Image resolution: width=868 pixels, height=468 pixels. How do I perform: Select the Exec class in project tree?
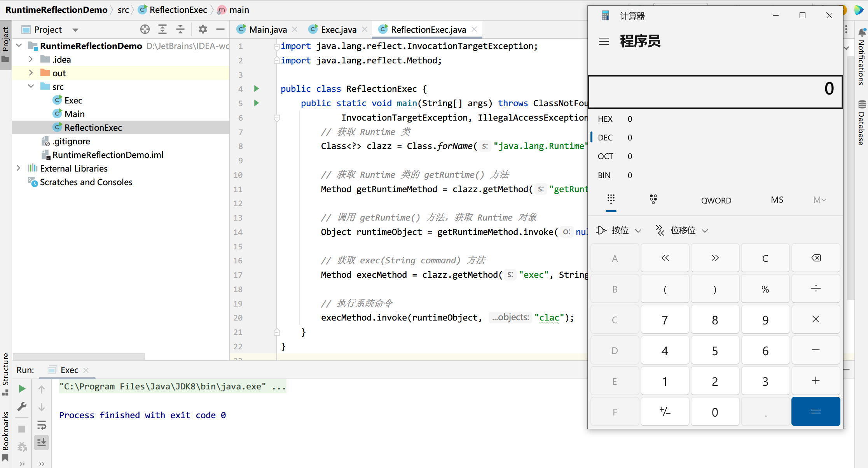pos(73,100)
